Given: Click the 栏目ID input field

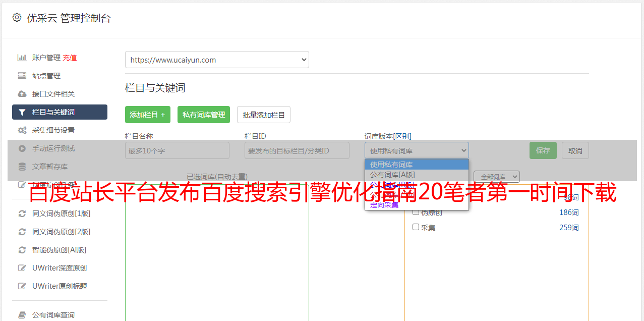Looking at the screenshot, I should (297, 150).
